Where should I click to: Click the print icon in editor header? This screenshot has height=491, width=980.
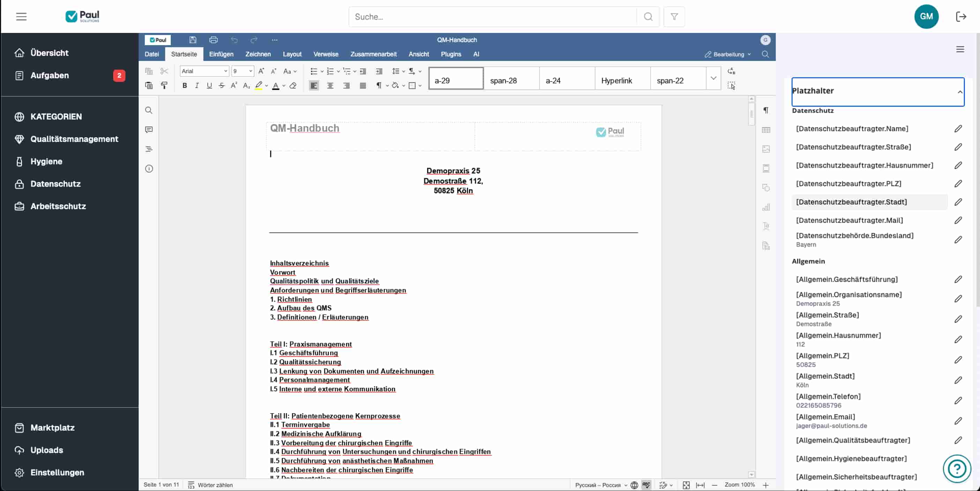(x=214, y=39)
